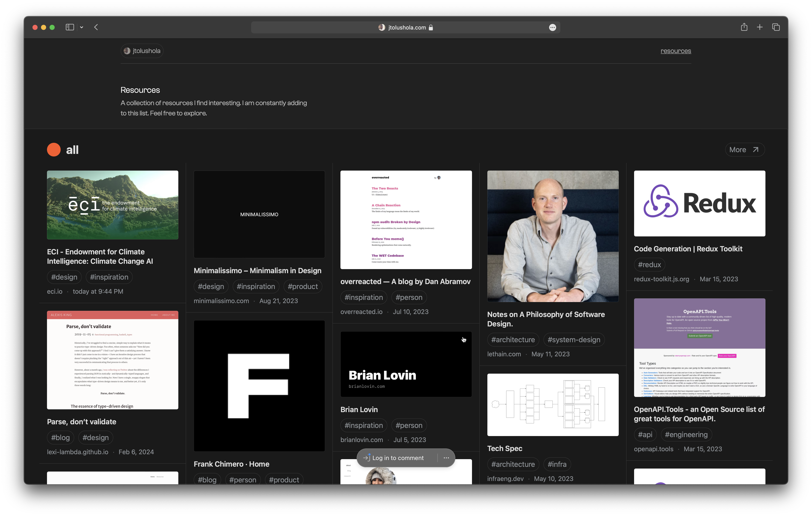Open the page options ellipsis in address bar
The height and width of the screenshot is (516, 812).
[x=552, y=28]
